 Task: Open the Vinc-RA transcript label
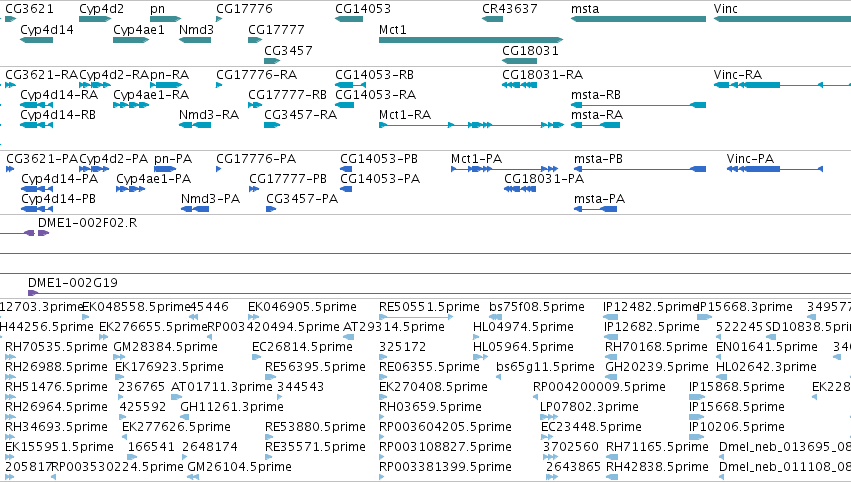pyautogui.click(x=738, y=75)
